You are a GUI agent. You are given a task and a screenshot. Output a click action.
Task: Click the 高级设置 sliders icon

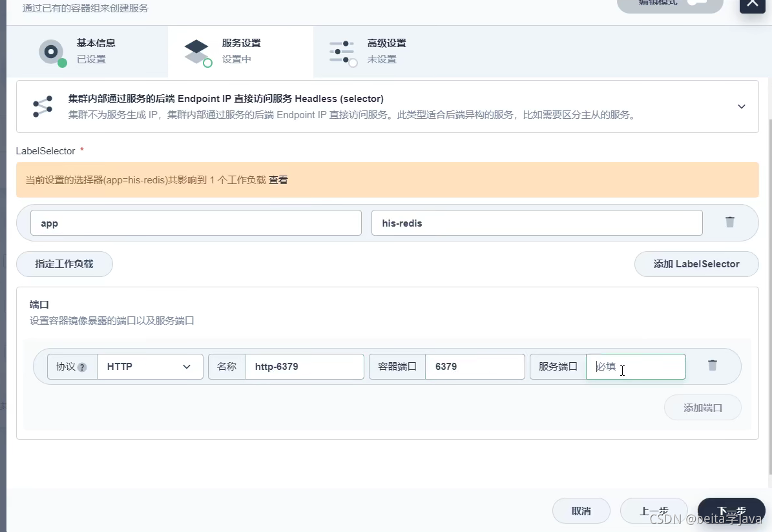click(343, 53)
